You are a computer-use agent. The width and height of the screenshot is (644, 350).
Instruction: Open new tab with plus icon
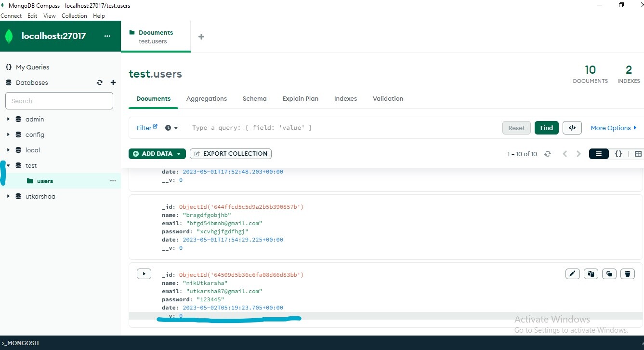point(201,37)
